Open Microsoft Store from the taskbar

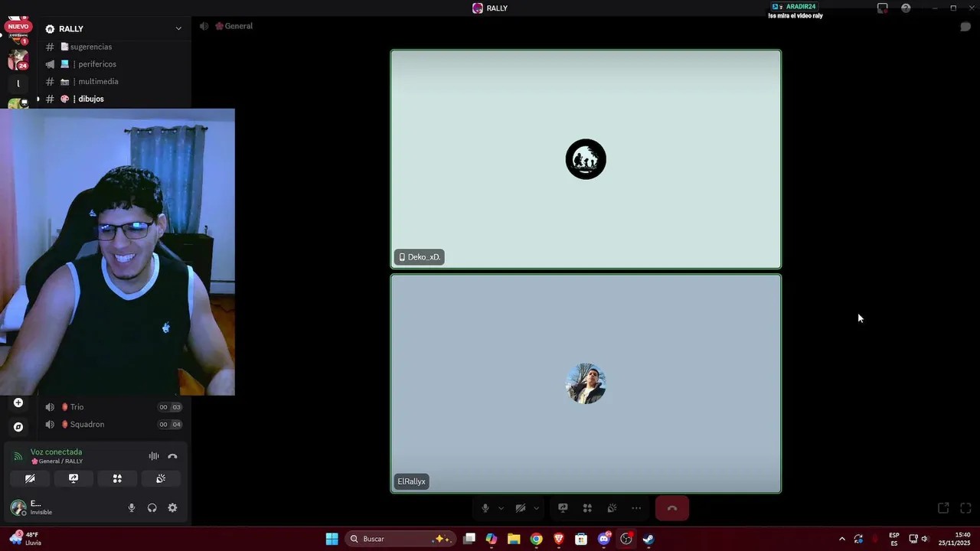(581, 539)
